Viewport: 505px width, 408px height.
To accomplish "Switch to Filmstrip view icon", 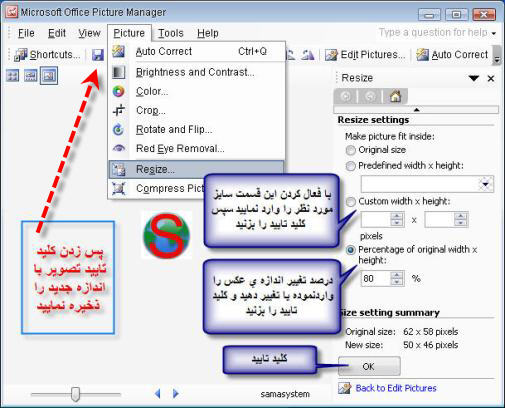I will tap(31, 76).
